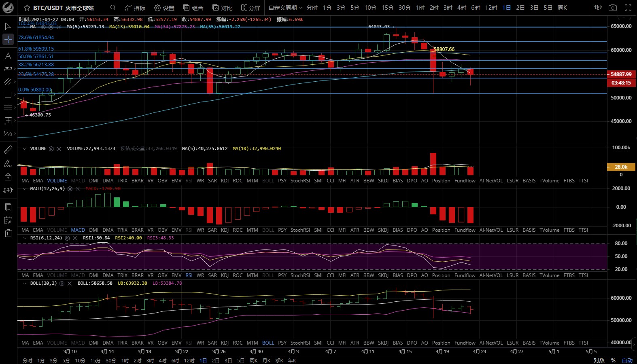Activate the crosshair tool
This screenshot has height=364, width=637.
point(8,39)
